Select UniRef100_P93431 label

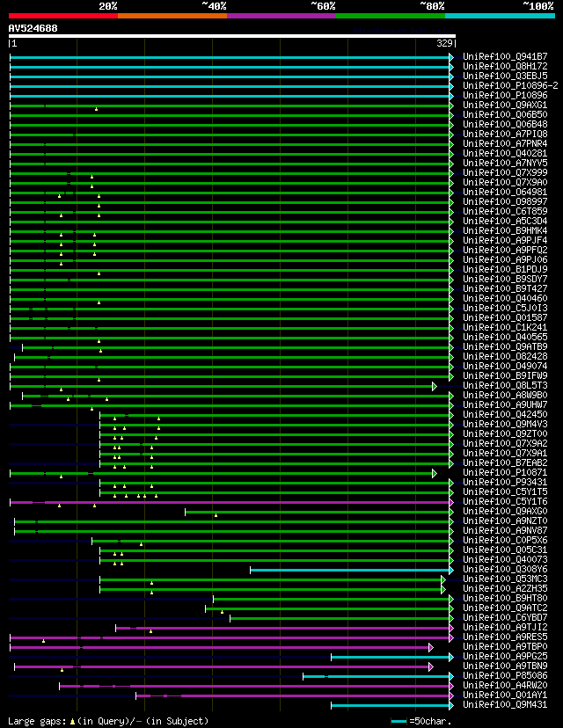pos(505,482)
